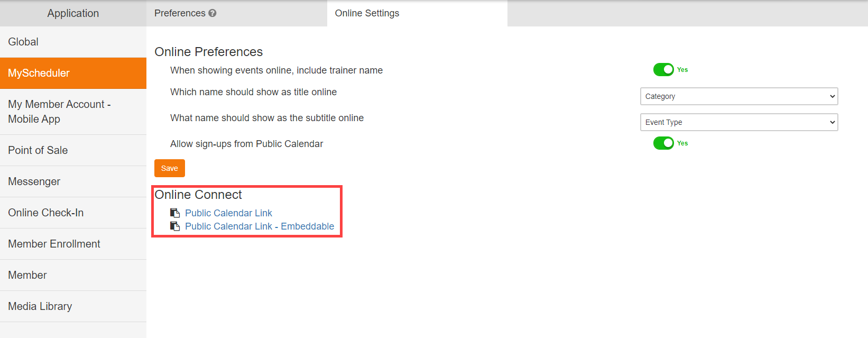Screen dimensions: 868x338
Task: Open the subtitle dropdown showing Event Type
Action: click(739, 122)
